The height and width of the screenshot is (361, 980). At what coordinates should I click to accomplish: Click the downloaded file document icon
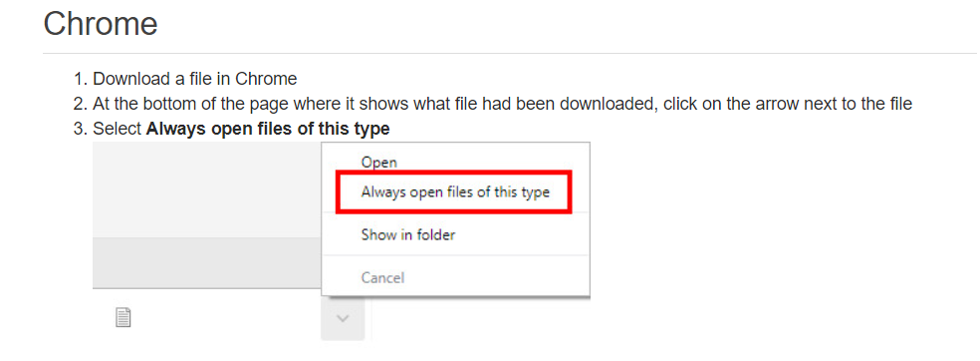(x=123, y=318)
